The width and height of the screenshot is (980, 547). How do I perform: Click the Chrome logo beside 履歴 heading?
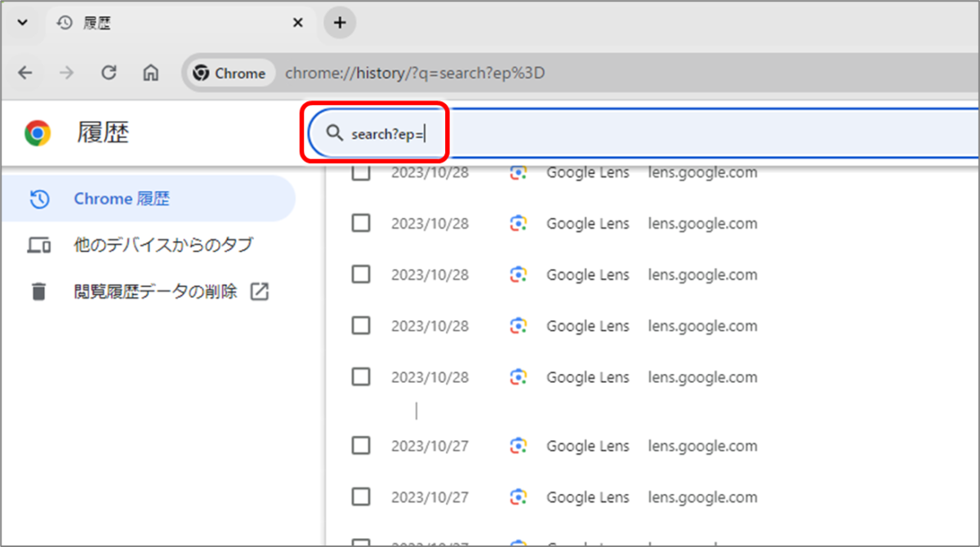38,133
